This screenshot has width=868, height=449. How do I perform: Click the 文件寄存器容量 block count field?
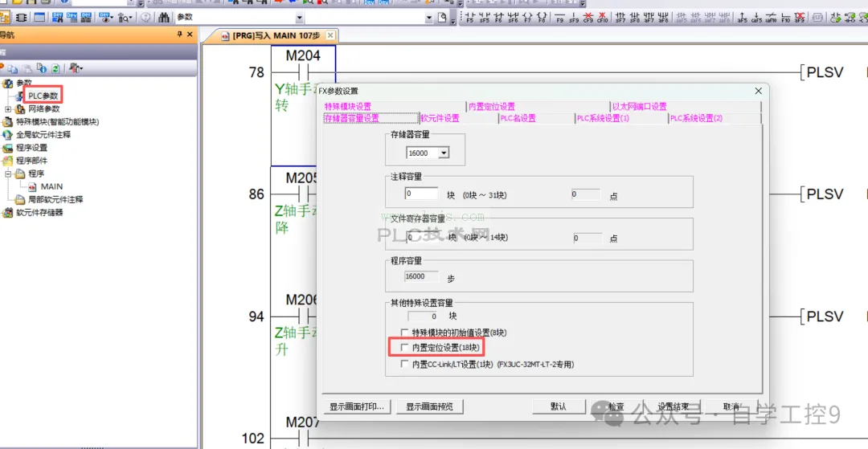pyautogui.click(x=422, y=238)
